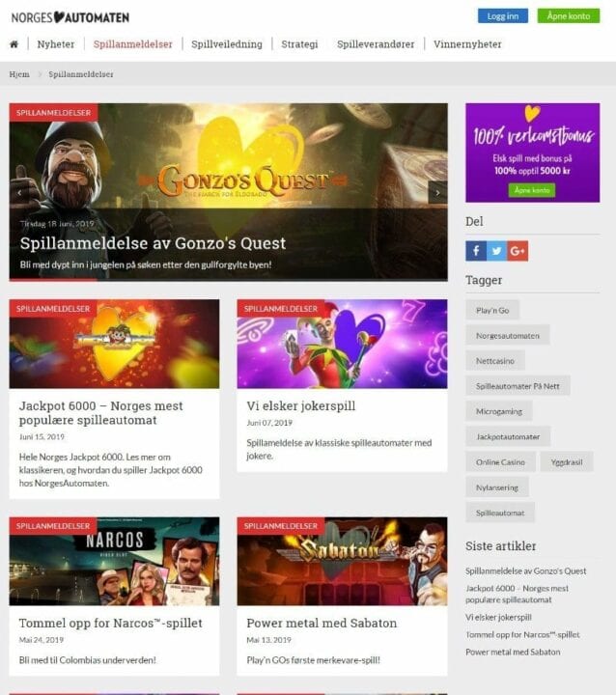The width and height of the screenshot is (616, 695).
Task: Click the Logg inn button
Action: point(503,16)
